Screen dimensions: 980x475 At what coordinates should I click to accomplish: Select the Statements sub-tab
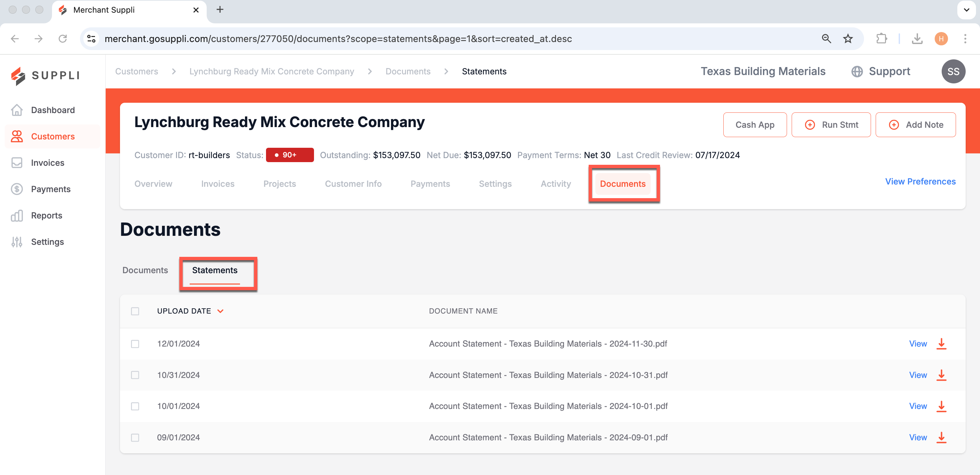[x=215, y=270]
